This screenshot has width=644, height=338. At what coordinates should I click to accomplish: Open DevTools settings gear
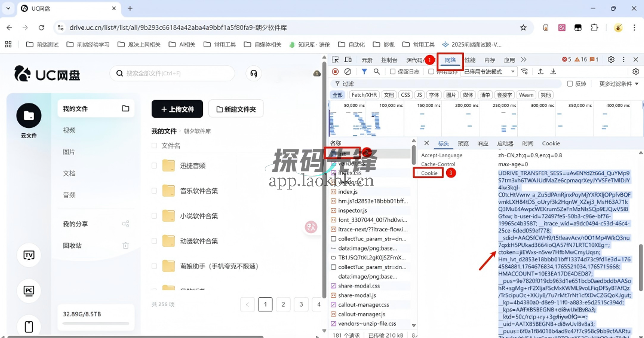pos(611,59)
